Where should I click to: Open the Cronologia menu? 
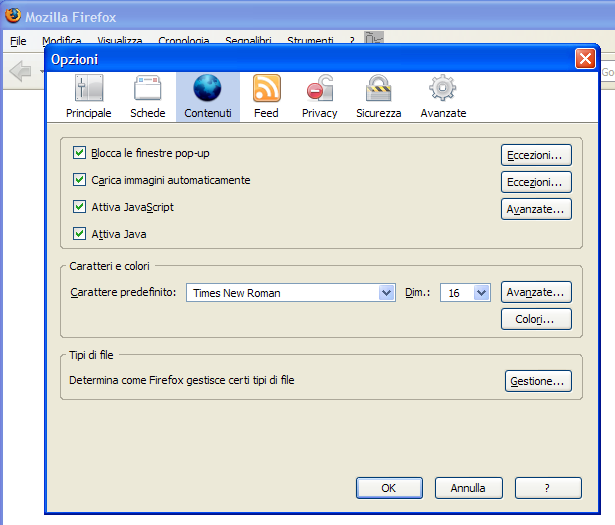[x=184, y=39]
